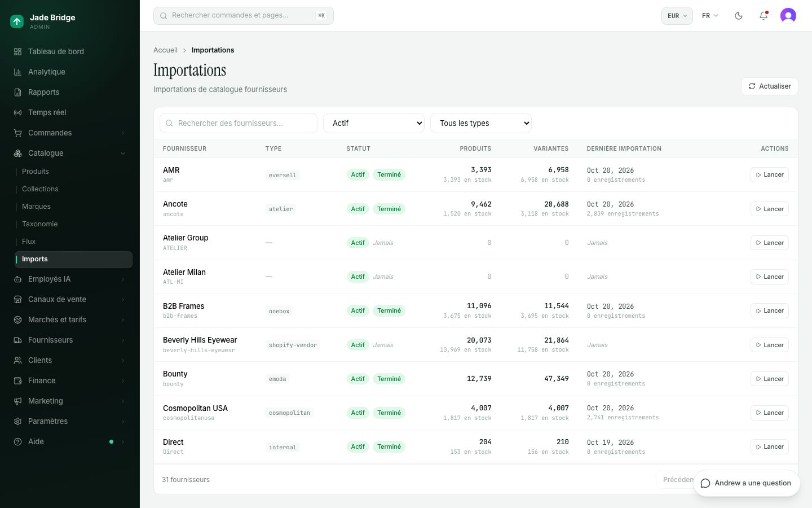The height and width of the screenshot is (508, 812).
Task: Click the Analytique chart icon
Action: tap(17, 72)
